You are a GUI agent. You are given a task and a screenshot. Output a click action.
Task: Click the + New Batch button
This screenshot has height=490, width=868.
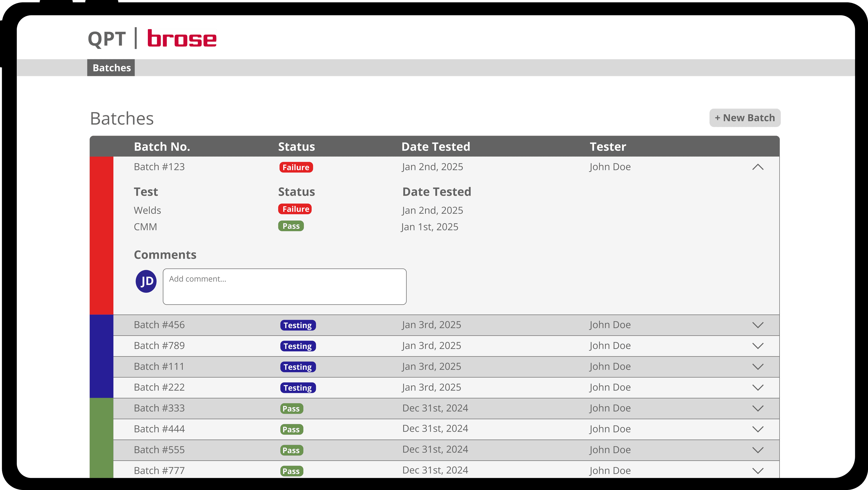pyautogui.click(x=745, y=118)
